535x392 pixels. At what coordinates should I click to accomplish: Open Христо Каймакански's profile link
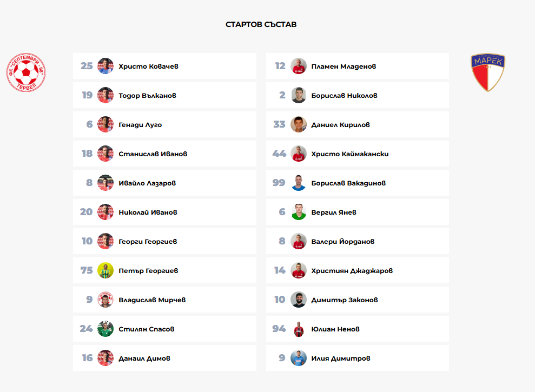(349, 154)
